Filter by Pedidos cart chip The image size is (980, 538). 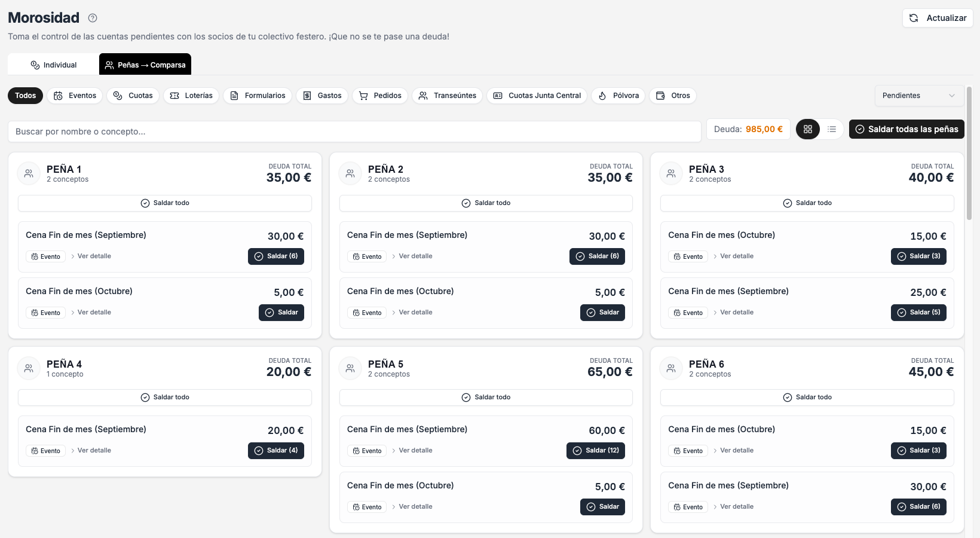[x=380, y=96]
